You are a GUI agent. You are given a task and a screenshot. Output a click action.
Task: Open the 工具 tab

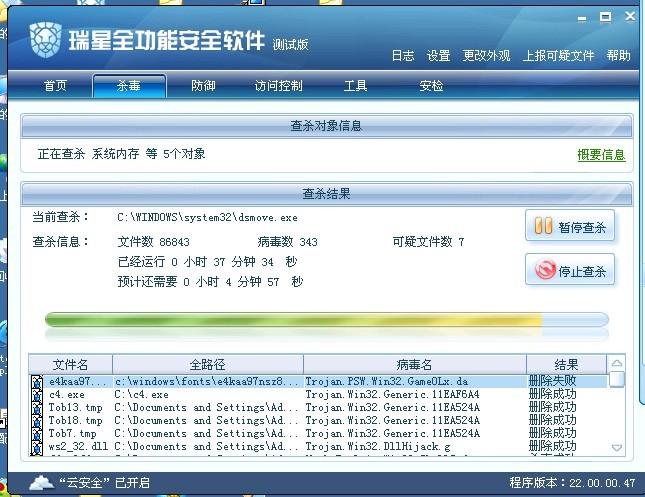355,86
